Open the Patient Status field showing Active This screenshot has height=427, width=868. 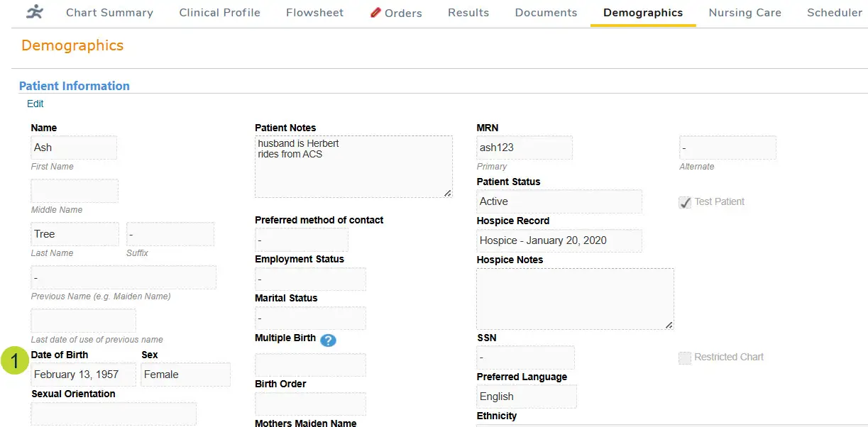(x=559, y=201)
